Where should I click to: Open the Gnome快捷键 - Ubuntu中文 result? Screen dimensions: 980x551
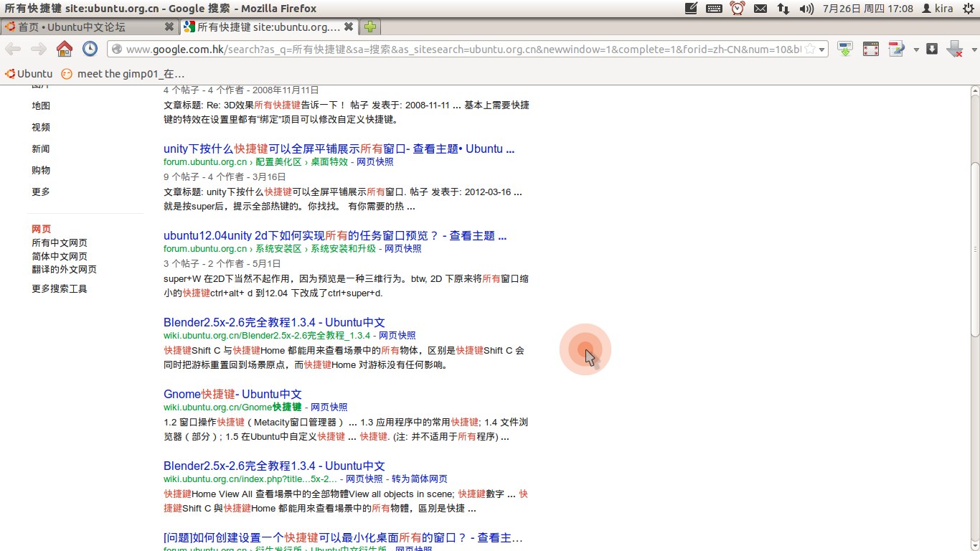pos(232,395)
